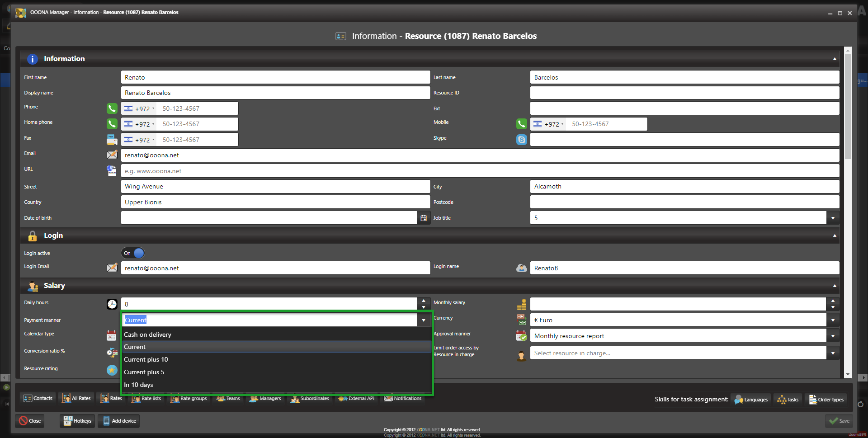Viewport: 868px width, 438px height.
Task: Collapse the Information section
Action: click(834, 59)
